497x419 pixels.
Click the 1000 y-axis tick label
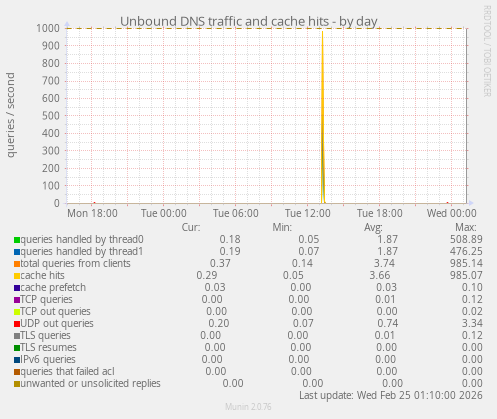tap(48, 28)
